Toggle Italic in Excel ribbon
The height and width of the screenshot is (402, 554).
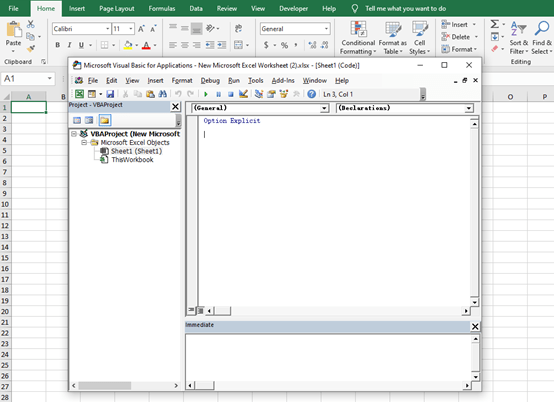pos(69,45)
